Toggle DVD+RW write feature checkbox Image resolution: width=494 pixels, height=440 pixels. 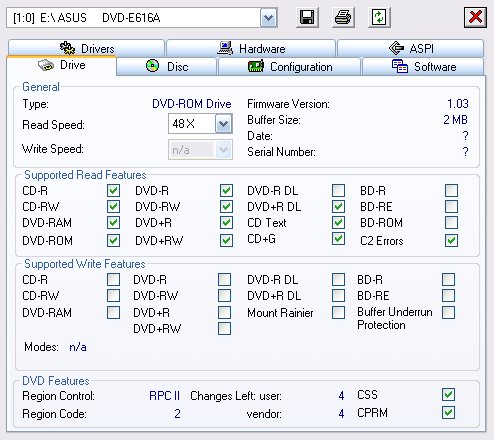coord(224,329)
